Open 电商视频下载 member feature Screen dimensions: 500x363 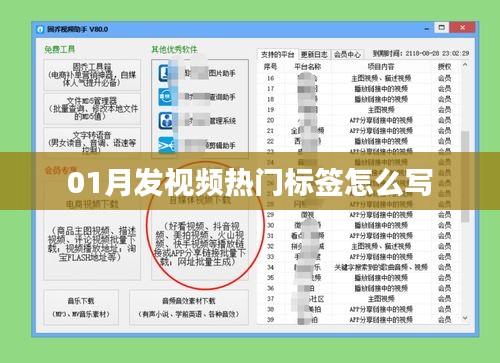92,230
